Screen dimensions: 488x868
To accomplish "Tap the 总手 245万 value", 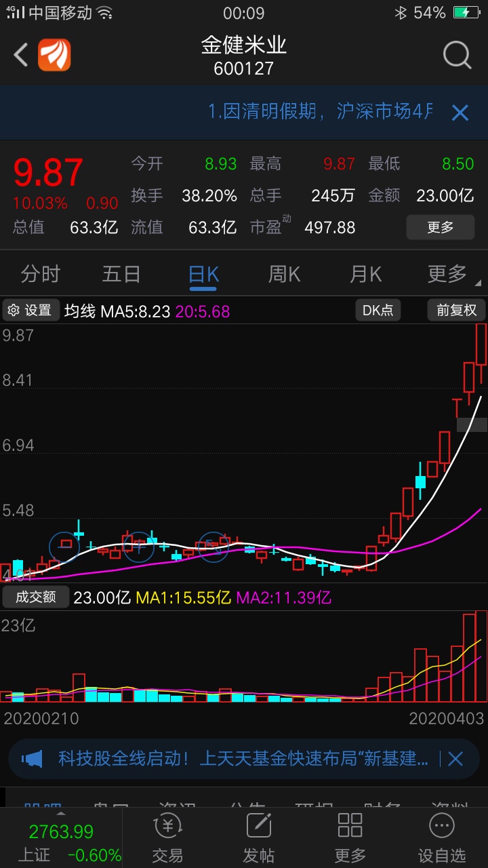I will tap(333, 196).
